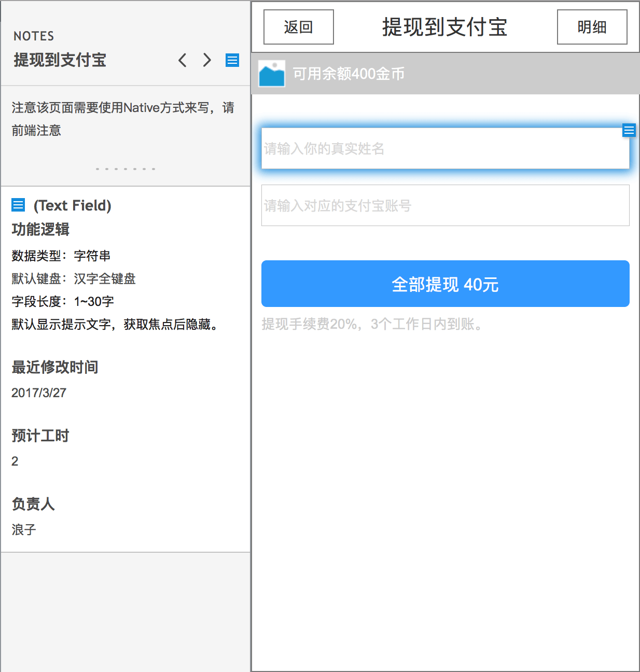The width and height of the screenshot is (640, 672).
Task: Open the 明细 details button
Action: click(592, 27)
